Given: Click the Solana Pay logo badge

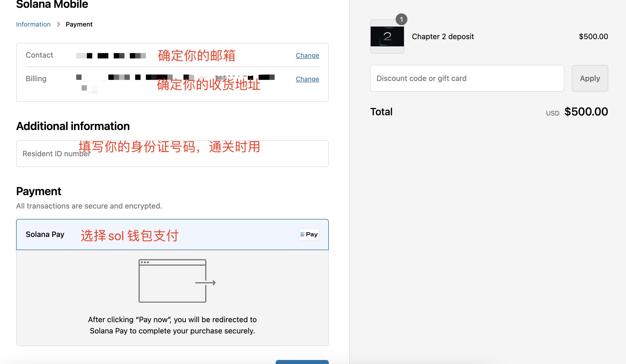Looking at the screenshot, I should 309,235.
